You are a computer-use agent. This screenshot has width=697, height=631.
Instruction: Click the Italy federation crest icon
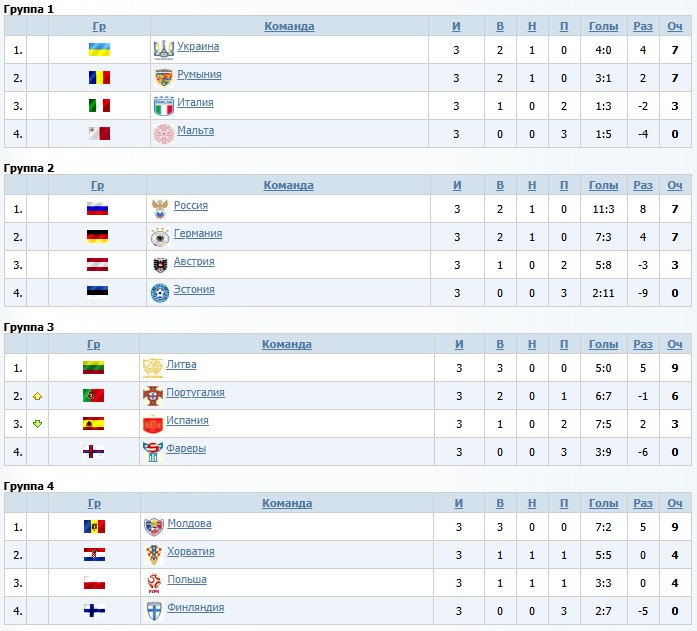click(163, 105)
